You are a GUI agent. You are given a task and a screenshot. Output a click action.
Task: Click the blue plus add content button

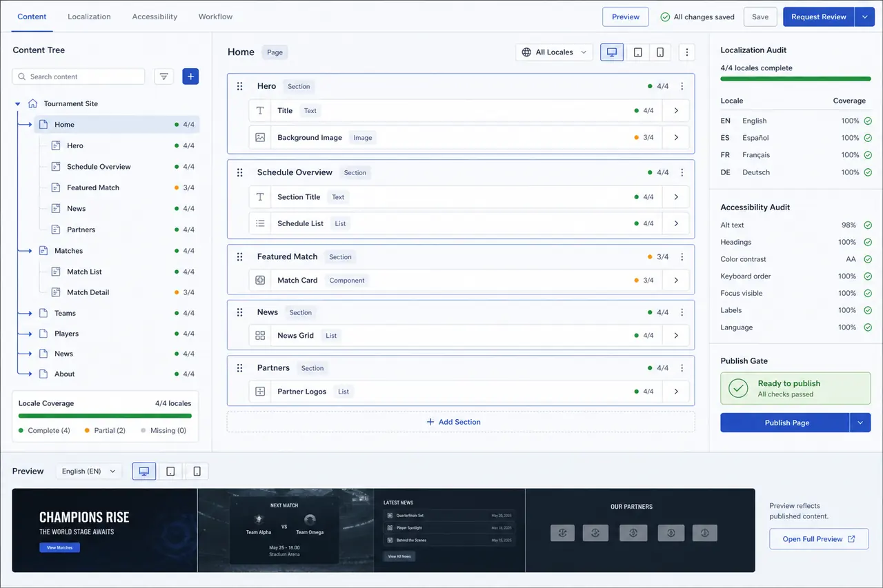click(x=190, y=77)
